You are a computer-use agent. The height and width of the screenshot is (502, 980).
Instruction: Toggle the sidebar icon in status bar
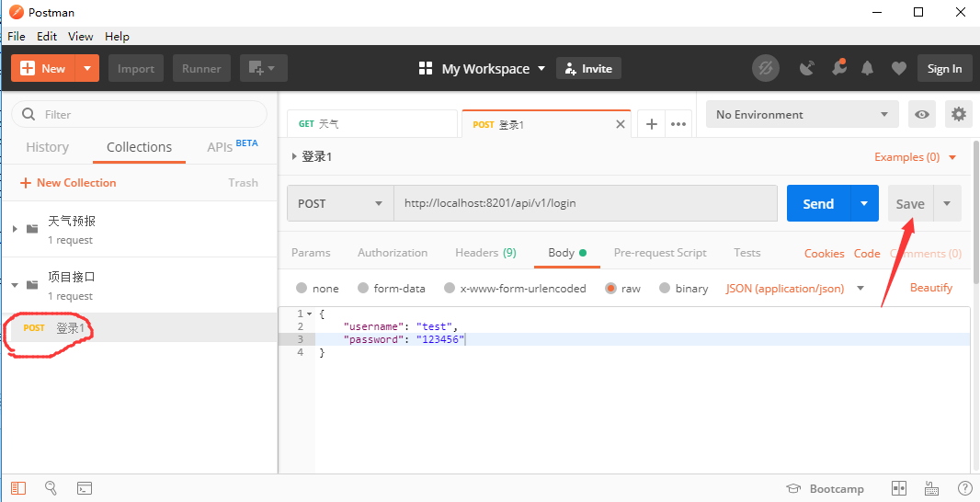[x=18, y=488]
